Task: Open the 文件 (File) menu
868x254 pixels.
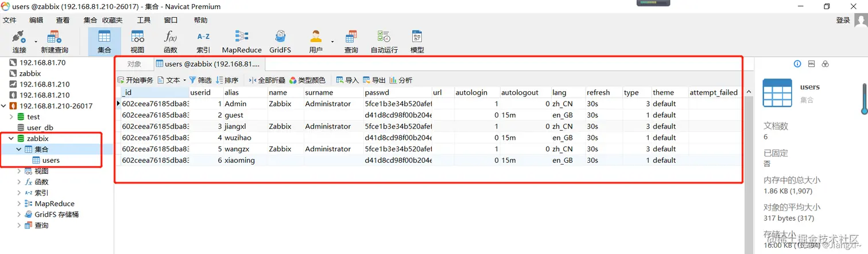Action: 10,20
